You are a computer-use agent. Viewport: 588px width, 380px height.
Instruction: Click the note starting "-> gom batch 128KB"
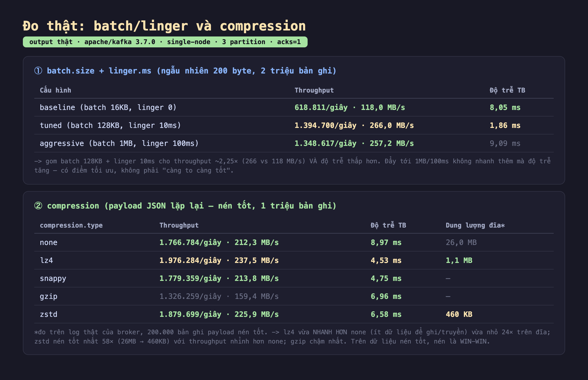click(x=293, y=166)
